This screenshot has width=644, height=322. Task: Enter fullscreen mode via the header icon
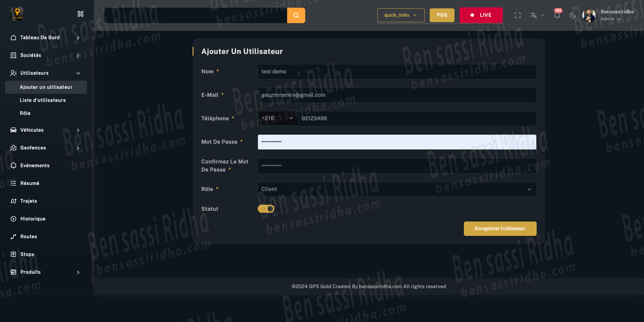[x=518, y=15]
